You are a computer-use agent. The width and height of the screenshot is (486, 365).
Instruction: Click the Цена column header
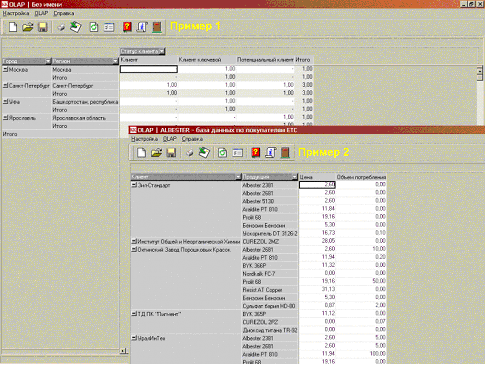[306, 177]
